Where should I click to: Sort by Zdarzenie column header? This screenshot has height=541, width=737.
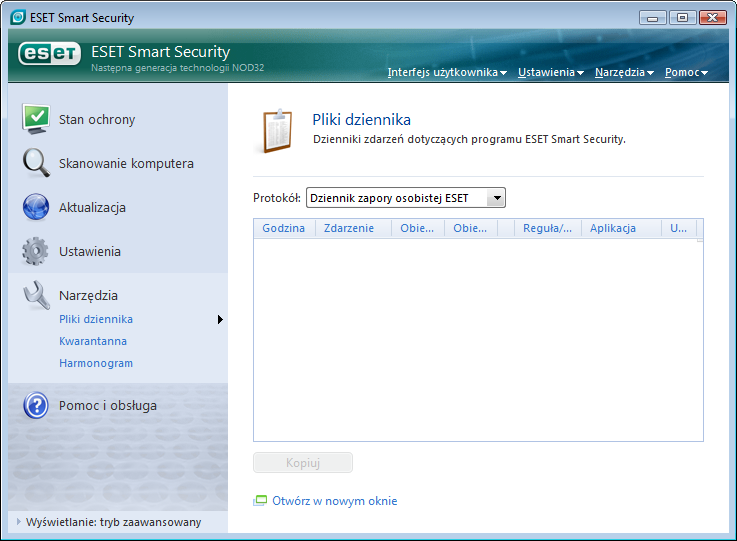(353, 228)
